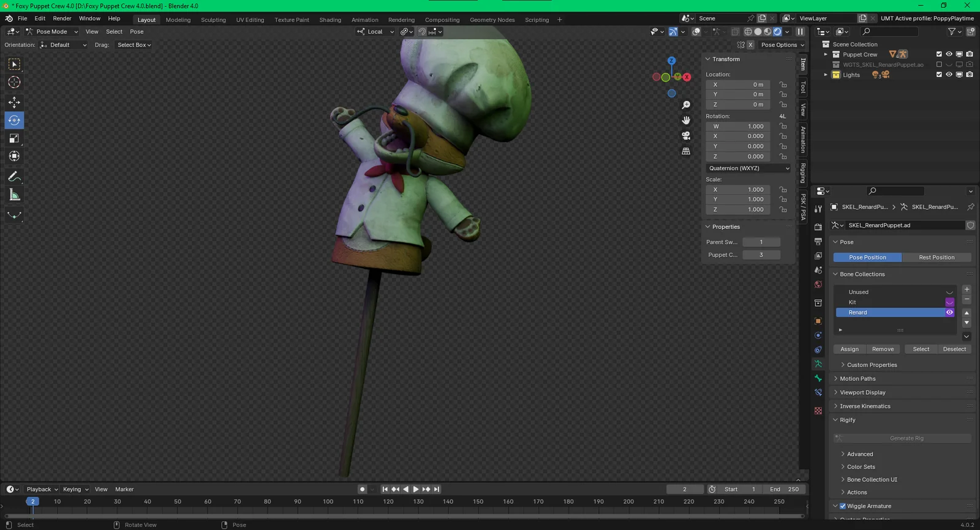Open the Rigging sidebar tab
The width and height of the screenshot is (980, 530).
coord(803,173)
